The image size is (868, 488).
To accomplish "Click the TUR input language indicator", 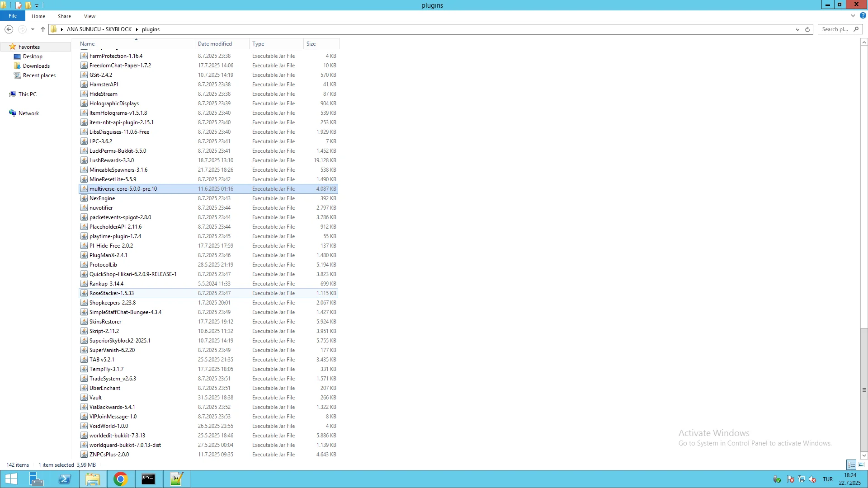I will click(x=828, y=479).
